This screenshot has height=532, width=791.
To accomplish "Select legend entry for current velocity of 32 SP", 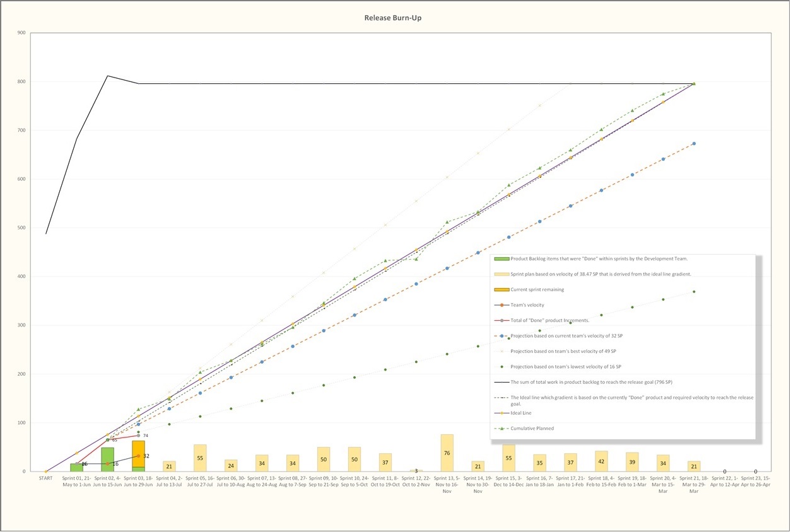I will tap(568, 336).
